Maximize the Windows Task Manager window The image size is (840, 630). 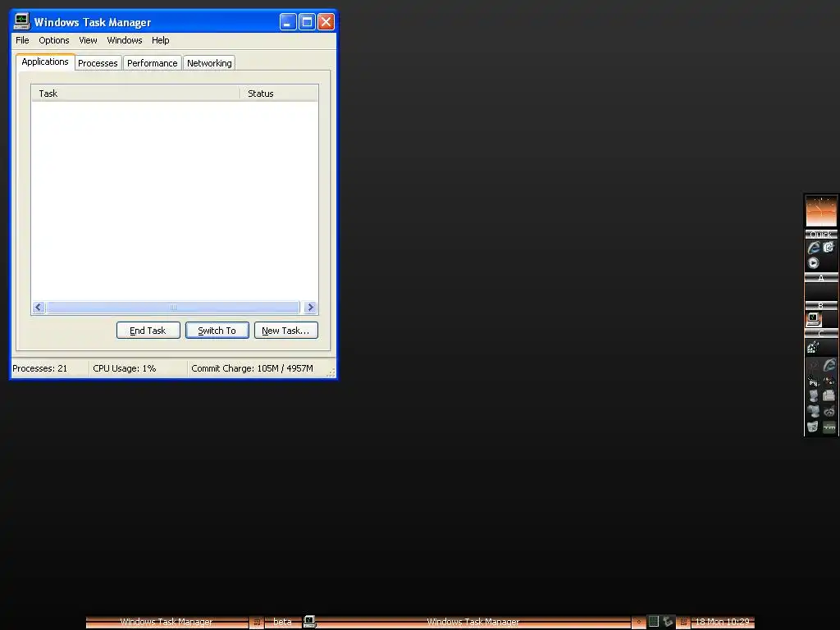(x=307, y=21)
